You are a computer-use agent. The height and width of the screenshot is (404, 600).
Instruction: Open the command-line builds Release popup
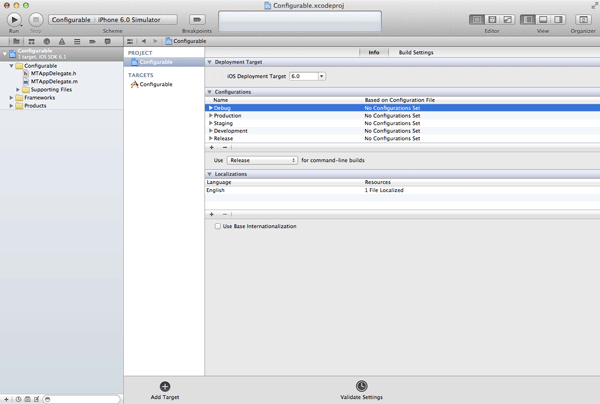click(262, 160)
